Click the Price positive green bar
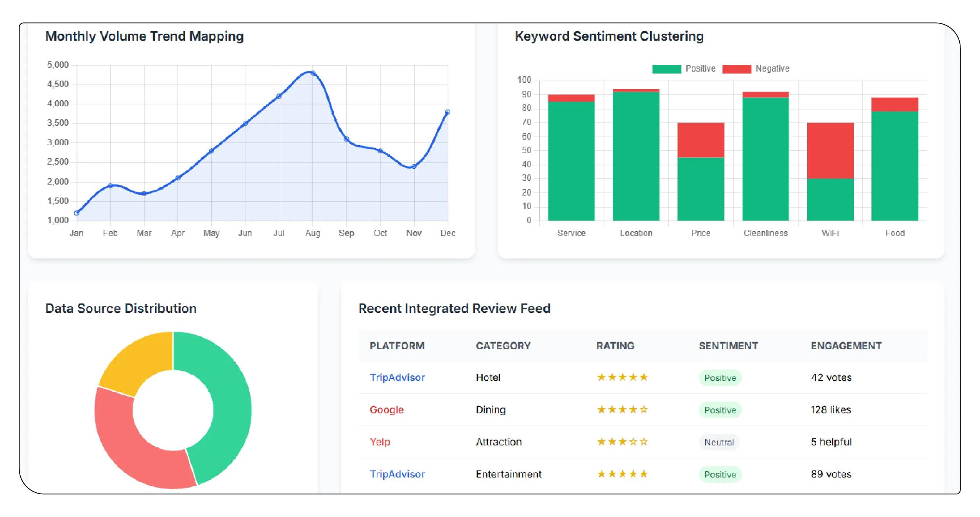The width and height of the screenshot is (980, 517). [701, 189]
